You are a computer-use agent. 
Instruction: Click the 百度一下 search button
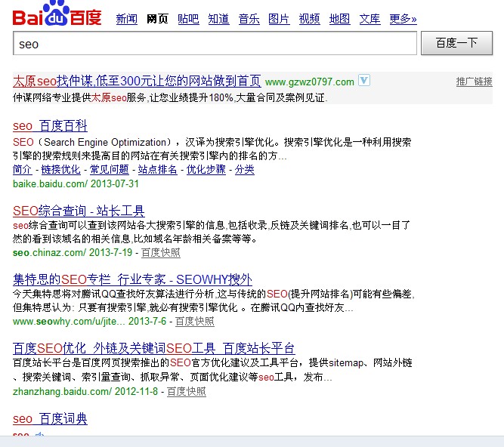[456, 43]
